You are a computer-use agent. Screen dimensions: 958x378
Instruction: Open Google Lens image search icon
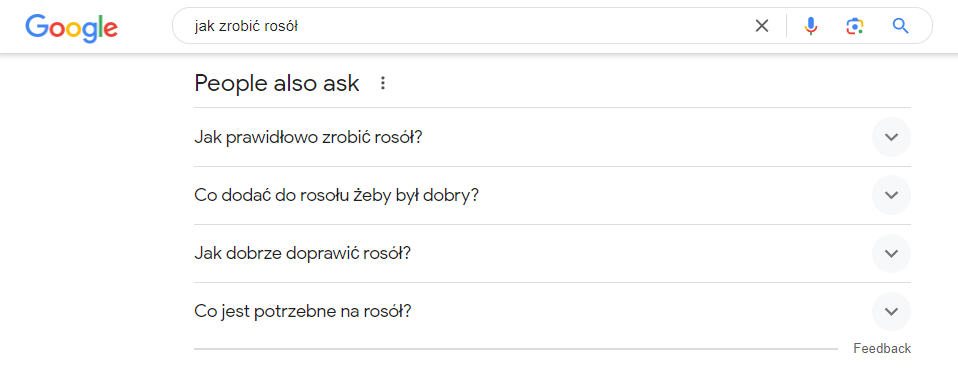pos(855,26)
